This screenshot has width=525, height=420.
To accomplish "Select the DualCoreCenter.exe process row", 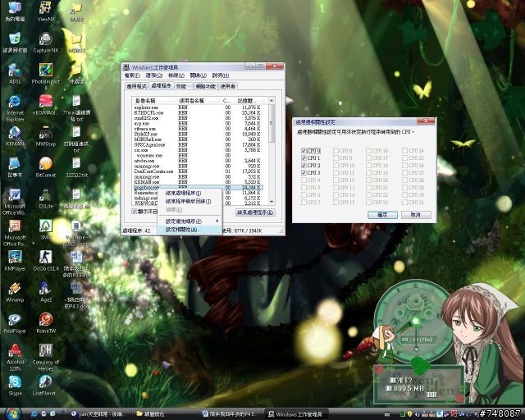I will coord(198,171).
